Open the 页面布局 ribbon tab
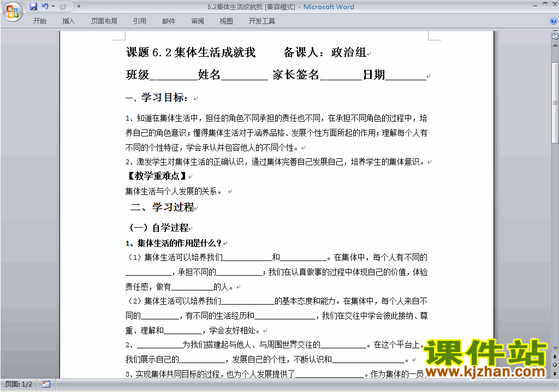Screen dimensions: 559x392 104,21
